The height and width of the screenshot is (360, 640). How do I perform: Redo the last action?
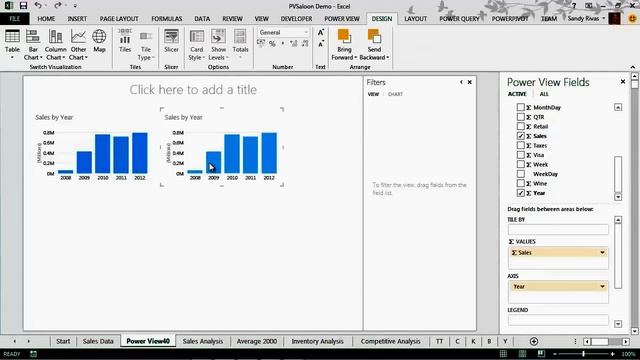pyautogui.click(x=58, y=5)
